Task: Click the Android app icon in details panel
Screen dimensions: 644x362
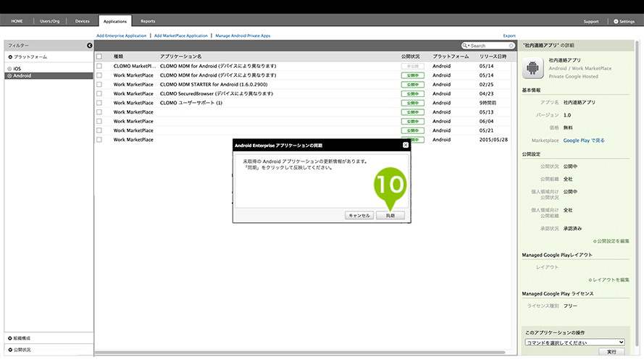Action: 532,68
